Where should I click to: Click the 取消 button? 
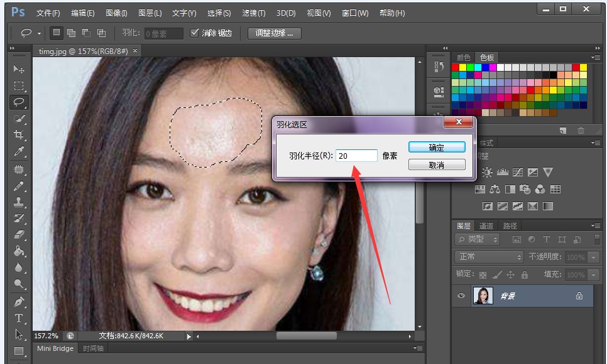(437, 165)
